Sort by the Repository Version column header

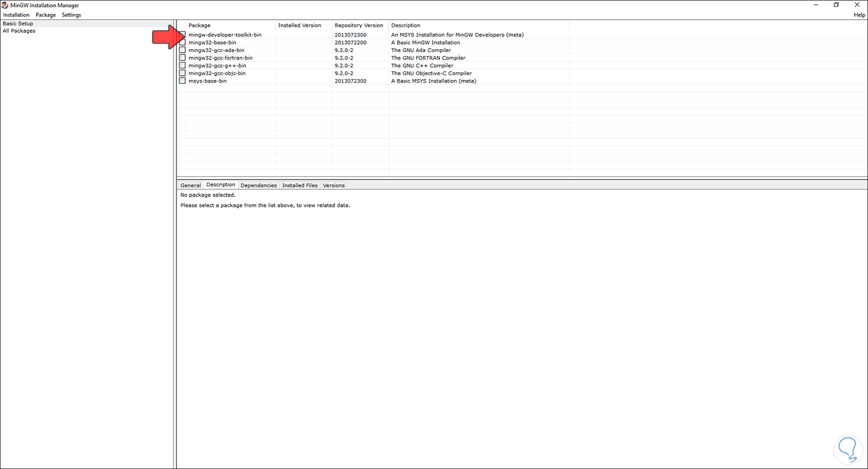(x=361, y=25)
